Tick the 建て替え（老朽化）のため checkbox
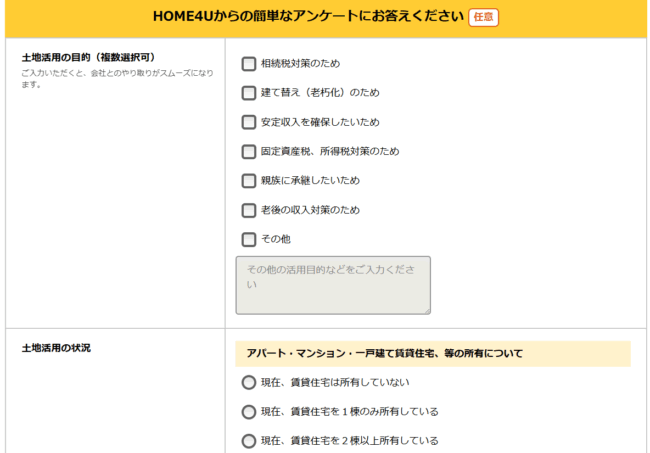This screenshot has height=453, width=650. (249, 93)
